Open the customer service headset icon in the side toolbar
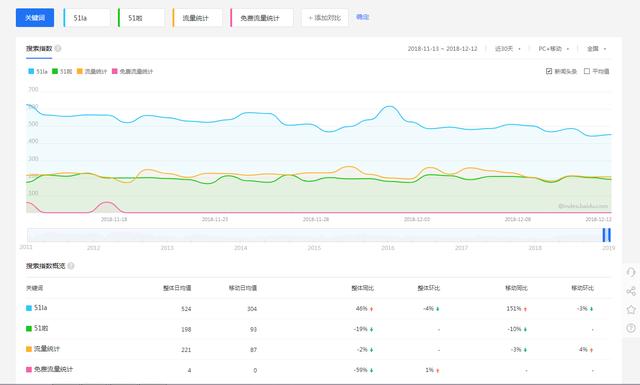640x385 pixels. pos(631,272)
